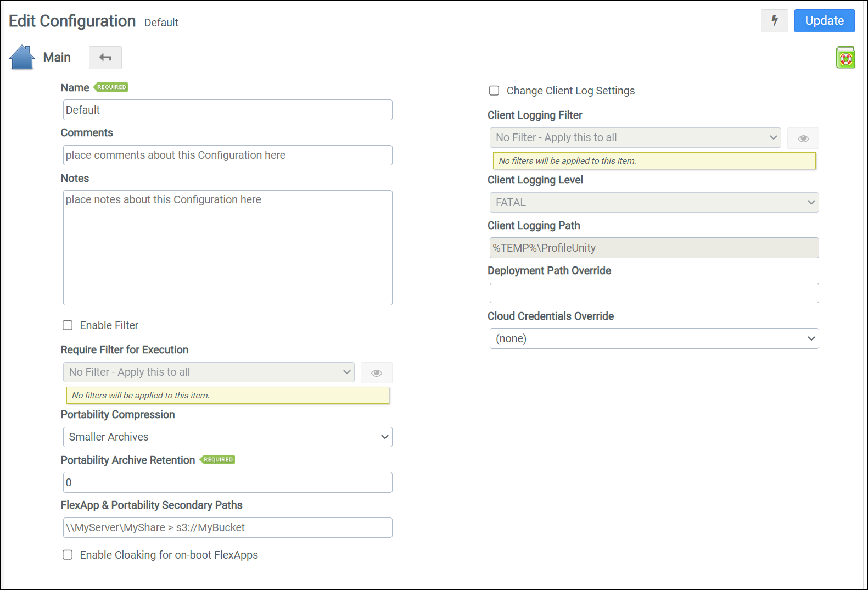Open the Portability Compression dropdown
868x590 pixels.
tap(227, 437)
